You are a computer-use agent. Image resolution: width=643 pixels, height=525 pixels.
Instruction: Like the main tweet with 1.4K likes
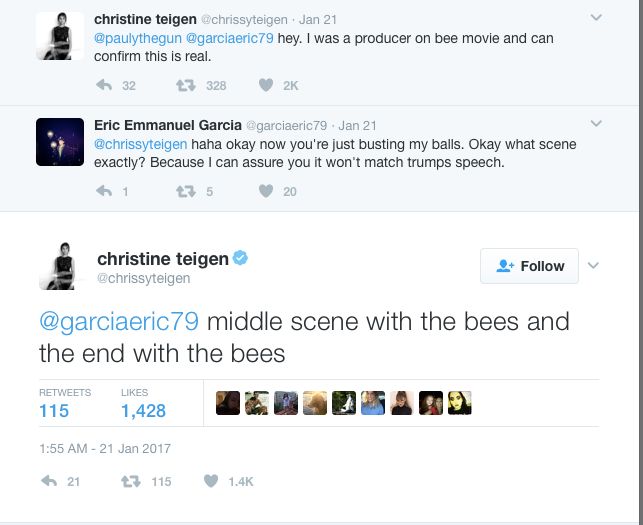tap(211, 481)
